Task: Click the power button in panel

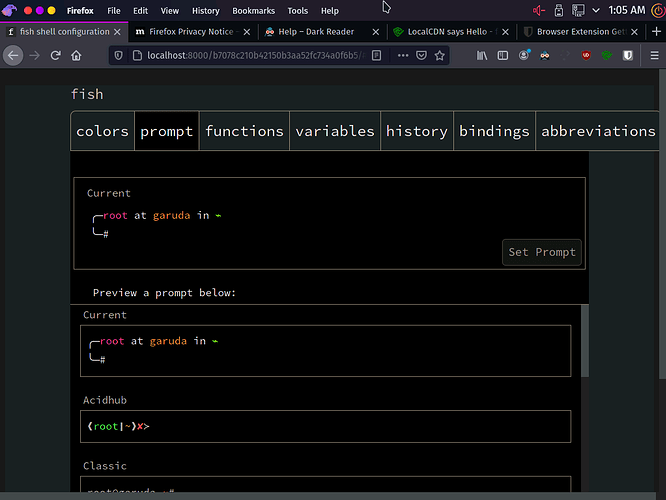Action: tap(658, 10)
